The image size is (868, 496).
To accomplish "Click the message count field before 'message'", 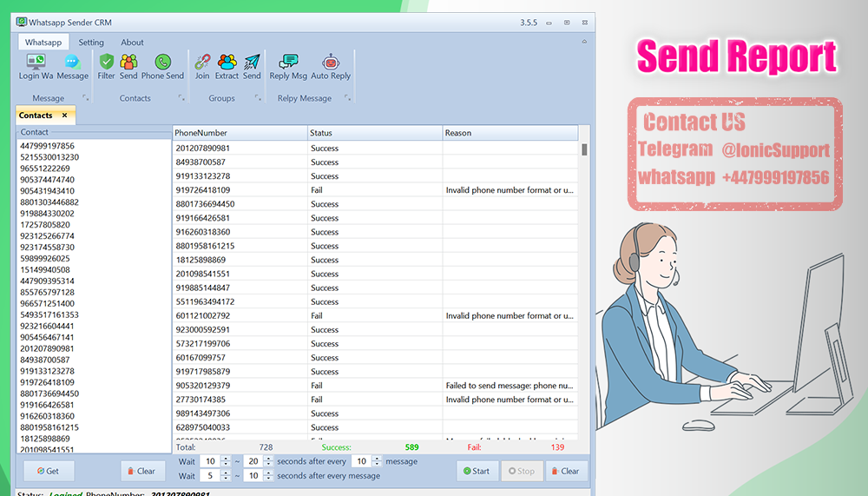I will [361, 461].
